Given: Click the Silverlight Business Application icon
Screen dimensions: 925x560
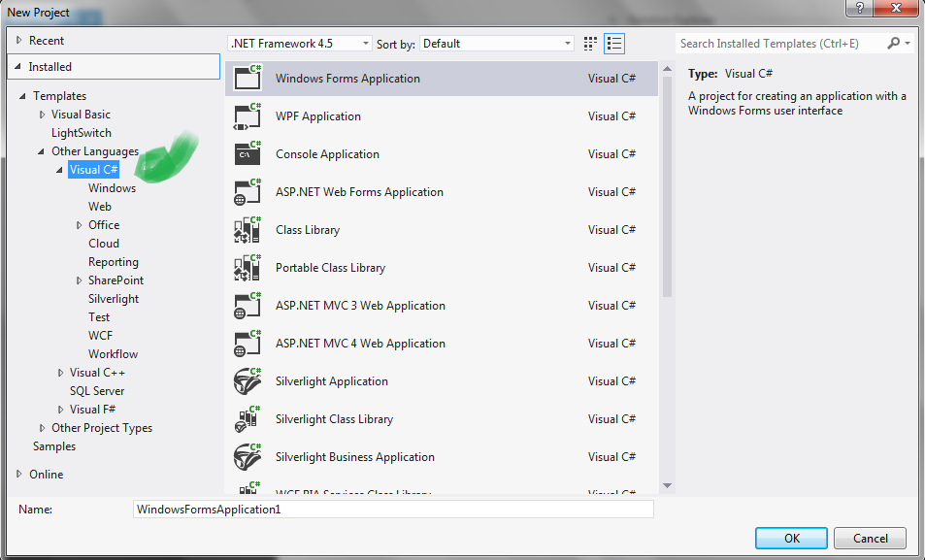Looking at the screenshot, I should pyautogui.click(x=248, y=456).
